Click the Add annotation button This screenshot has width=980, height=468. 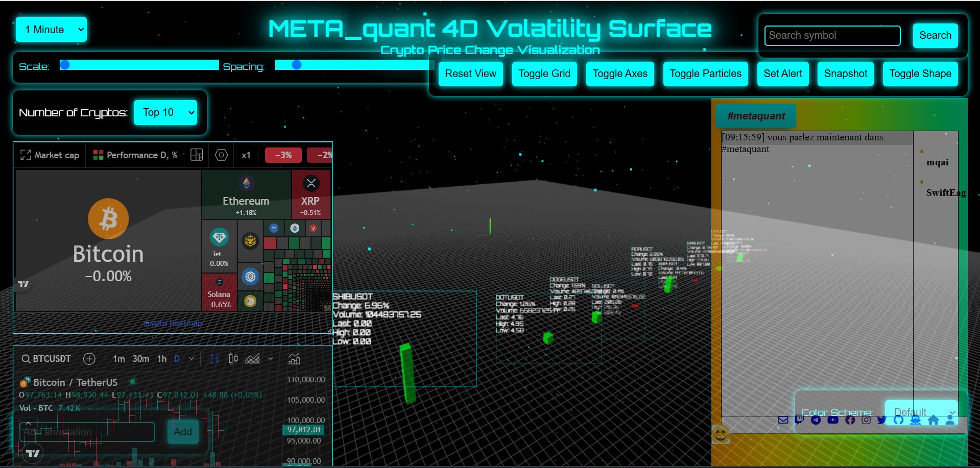click(x=183, y=432)
